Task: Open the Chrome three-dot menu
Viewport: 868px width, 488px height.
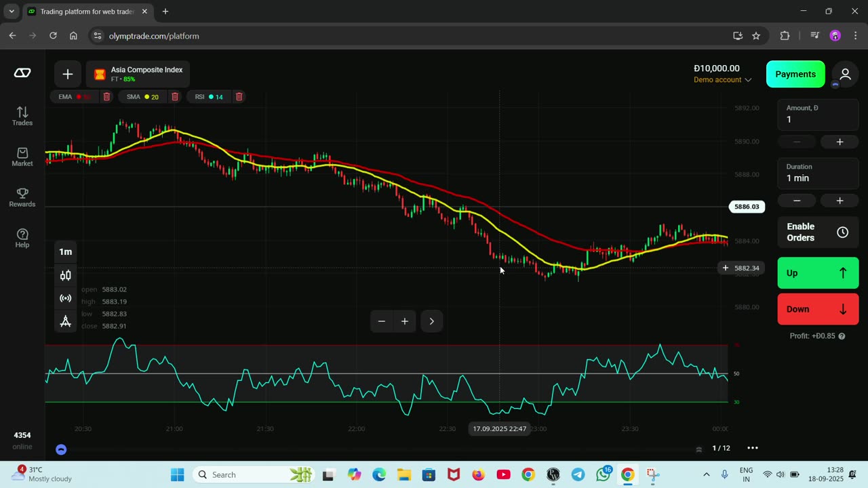Action: [x=854, y=36]
